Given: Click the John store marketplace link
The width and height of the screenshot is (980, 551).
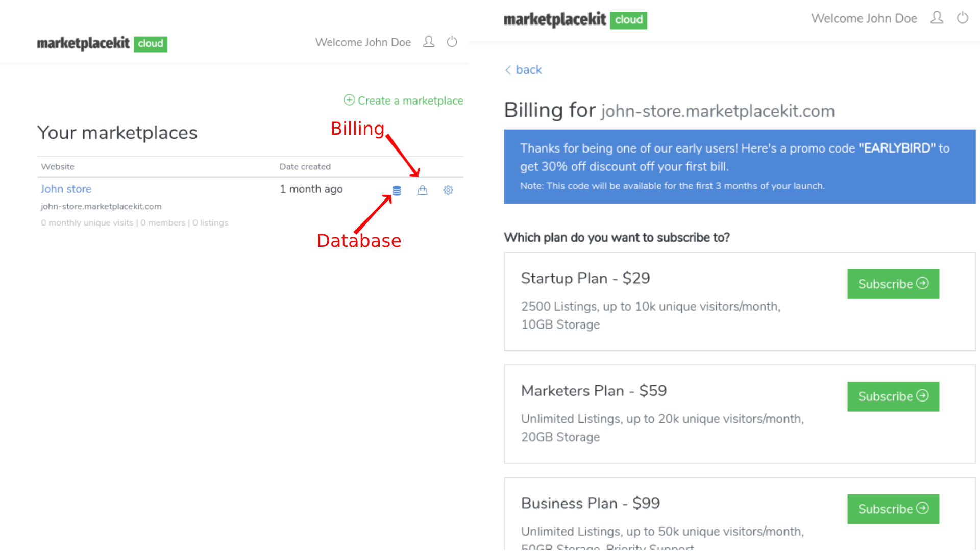Looking at the screenshot, I should point(66,189).
